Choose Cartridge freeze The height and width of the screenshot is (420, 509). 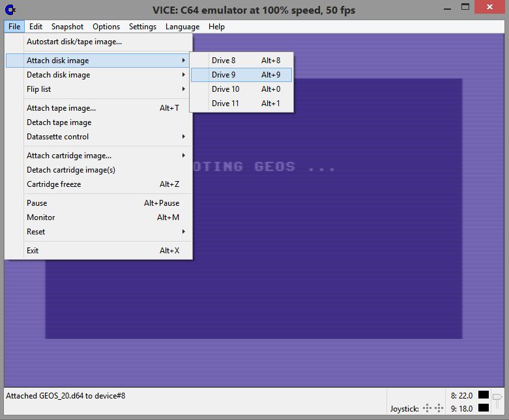click(99, 184)
